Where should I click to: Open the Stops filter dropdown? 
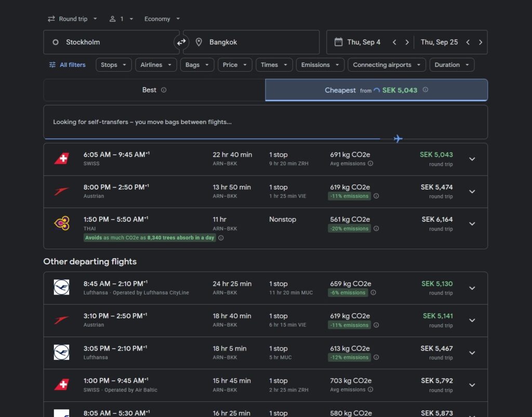pyautogui.click(x=113, y=65)
